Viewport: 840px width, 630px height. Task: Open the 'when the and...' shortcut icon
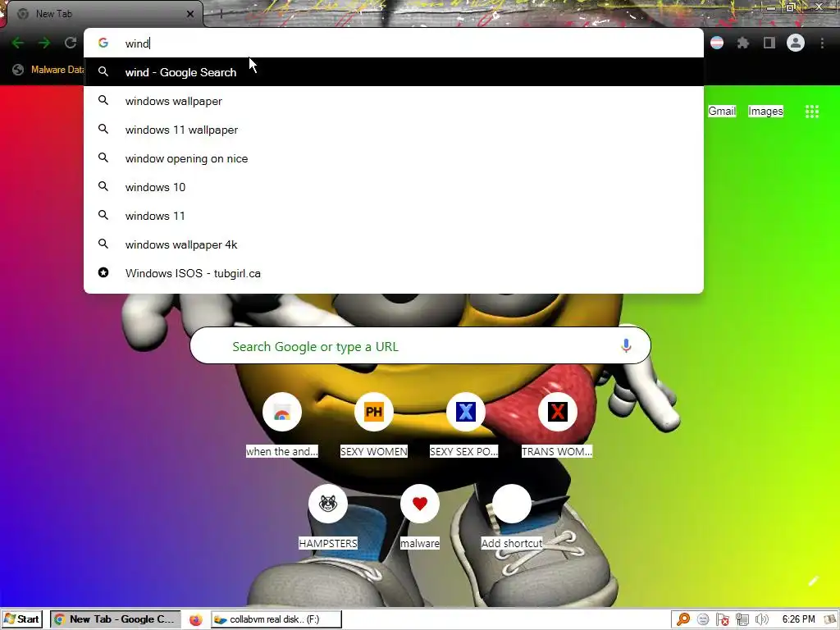click(282, 412)
